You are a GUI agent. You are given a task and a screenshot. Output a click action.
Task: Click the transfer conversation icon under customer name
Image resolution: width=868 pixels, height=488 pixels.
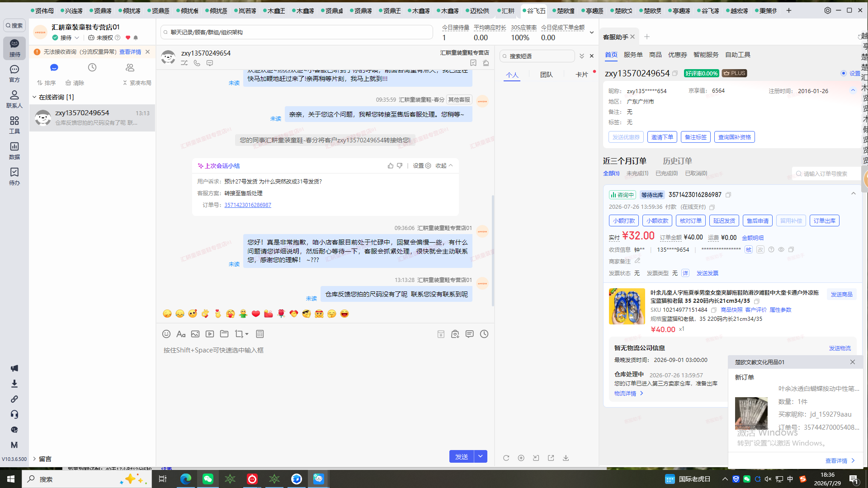pos(184,63)
